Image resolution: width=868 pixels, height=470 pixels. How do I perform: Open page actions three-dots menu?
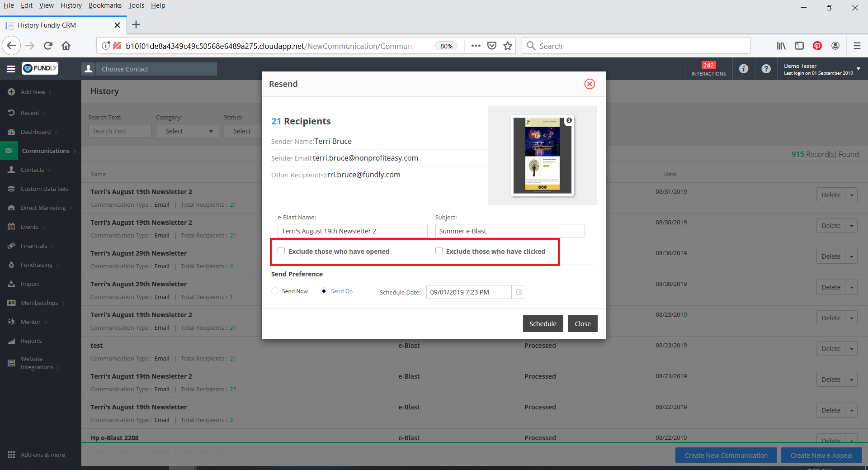click(476, 46)
